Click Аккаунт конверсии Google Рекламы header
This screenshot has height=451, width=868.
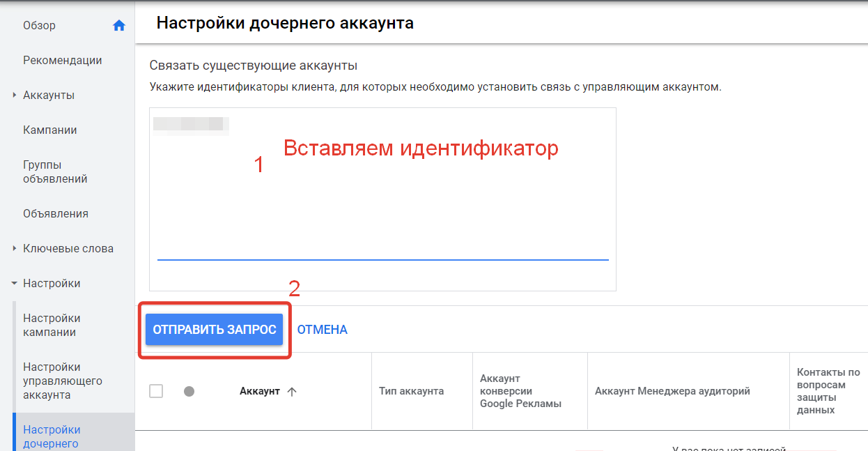pos(520,391)
